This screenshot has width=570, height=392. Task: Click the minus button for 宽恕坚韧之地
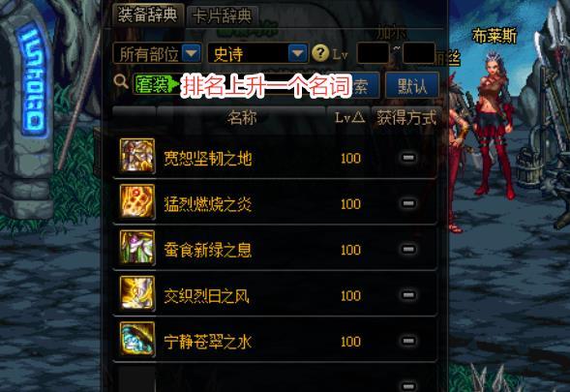[408, 158]
